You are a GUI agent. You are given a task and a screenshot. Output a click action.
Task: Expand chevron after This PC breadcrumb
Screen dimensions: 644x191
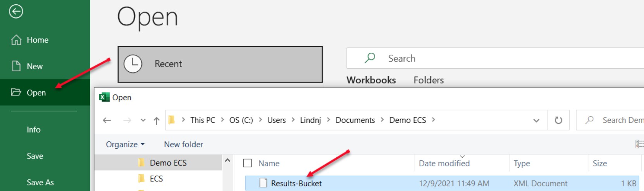(222, 120)
